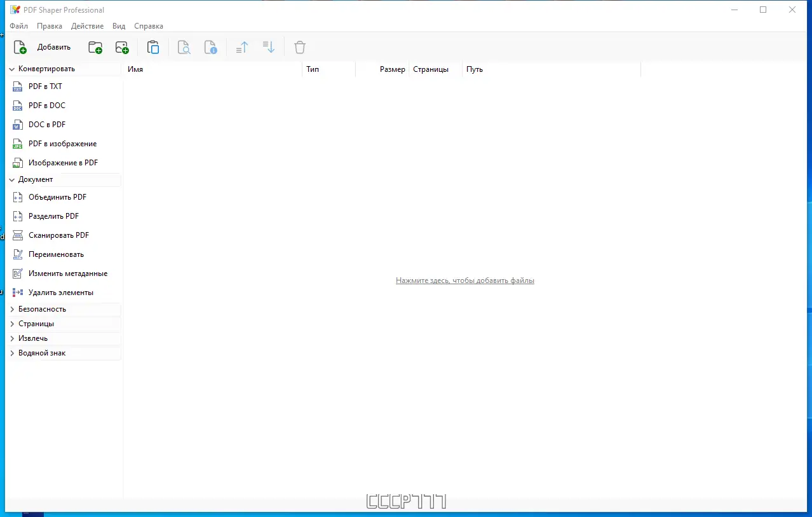Select Изображение в PDF tool
Viewport: 812px width, 517px height.
(63, 162)
